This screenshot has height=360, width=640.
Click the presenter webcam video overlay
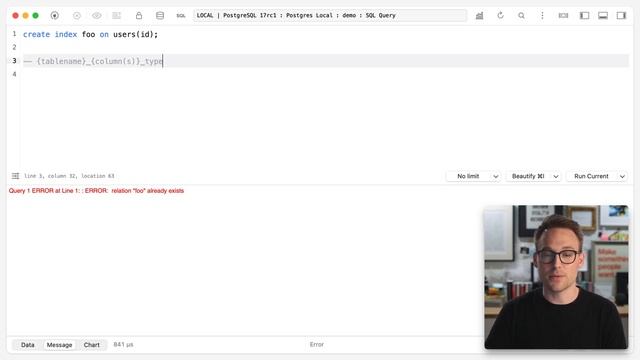[556, 277]
